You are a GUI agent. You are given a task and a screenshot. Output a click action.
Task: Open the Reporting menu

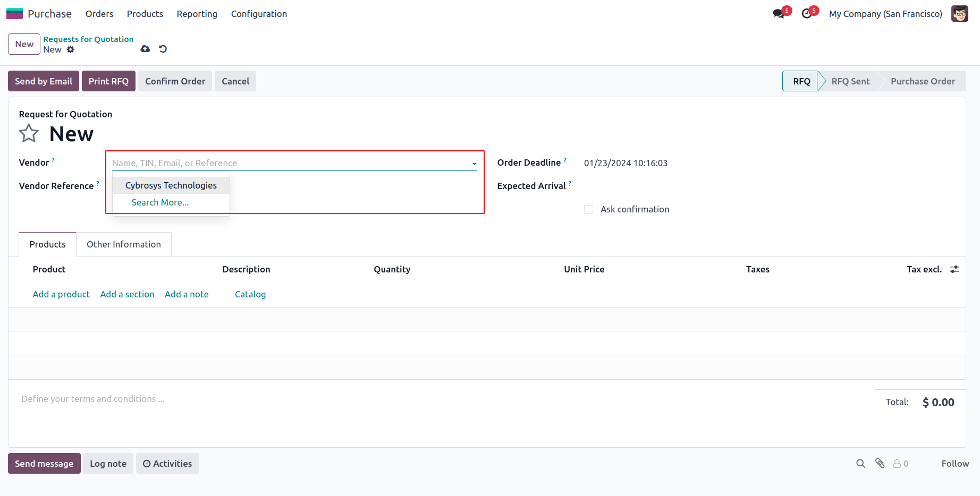pyautogui.click(x=197, y=14)
